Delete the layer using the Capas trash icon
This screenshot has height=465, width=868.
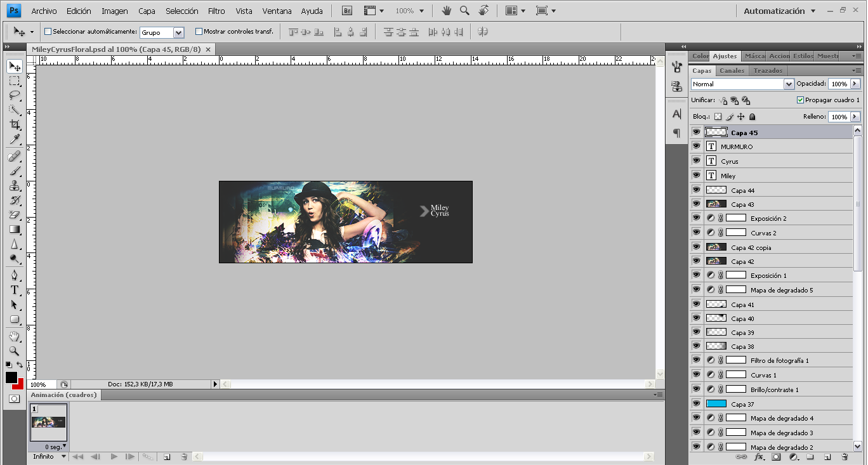click(x=845, y=457)
